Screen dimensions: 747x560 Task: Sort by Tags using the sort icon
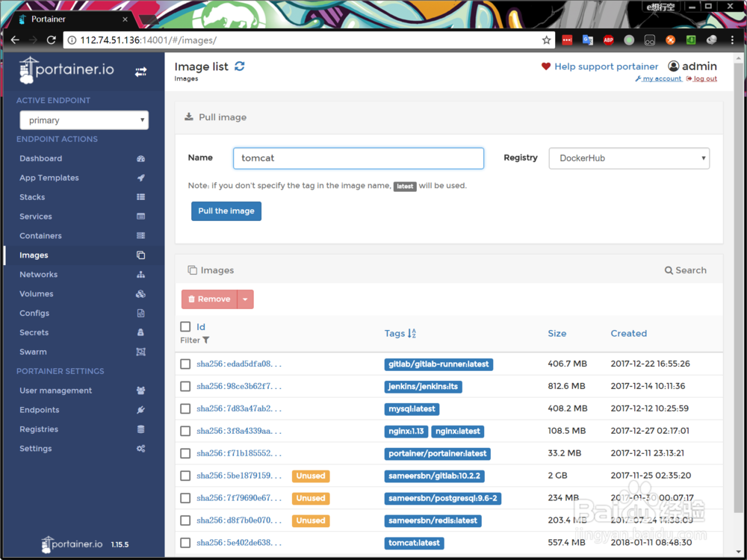(x=412, y=333)
